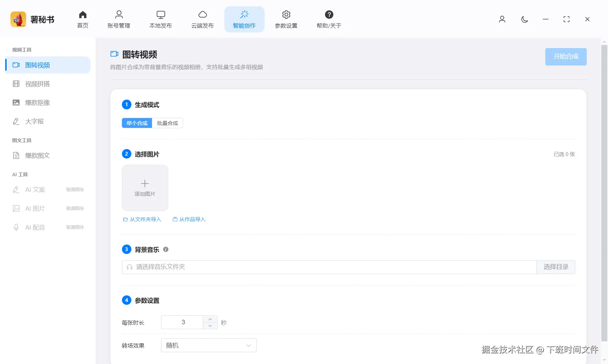Increase 每张时长 using the up stepper
Screen dimensions: 608x364
pos(210,318)
